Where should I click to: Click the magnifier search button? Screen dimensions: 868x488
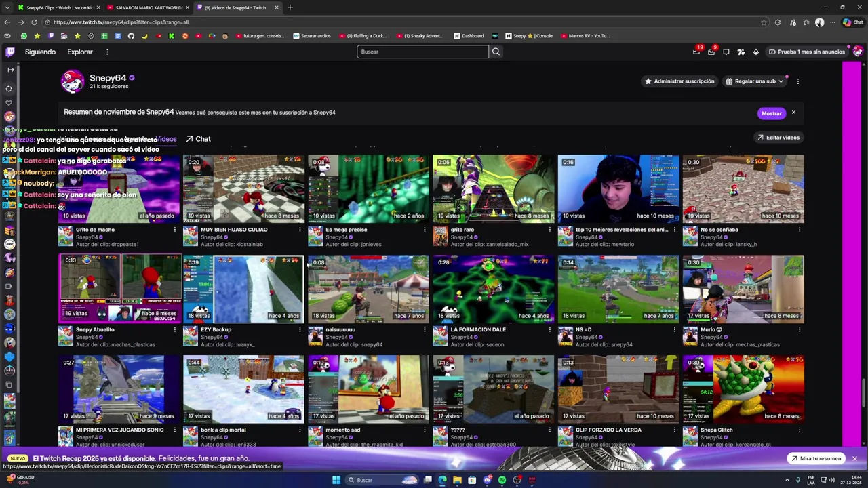coord(496,52)
